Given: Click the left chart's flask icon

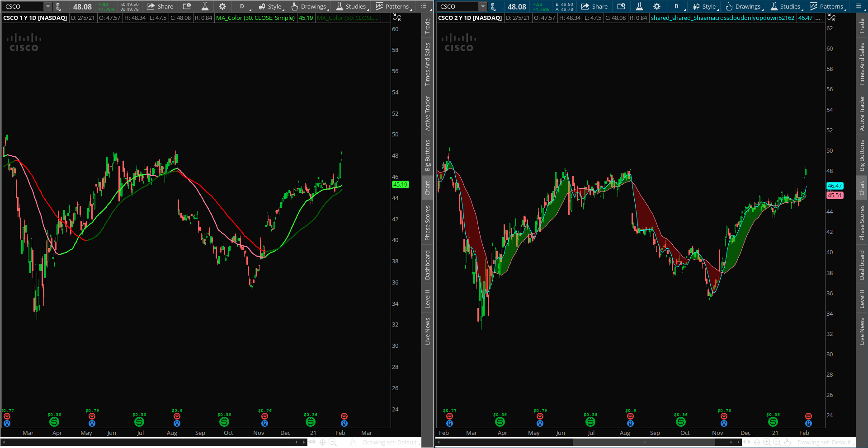Looking at the screenshot, I should tap(205, 6).
